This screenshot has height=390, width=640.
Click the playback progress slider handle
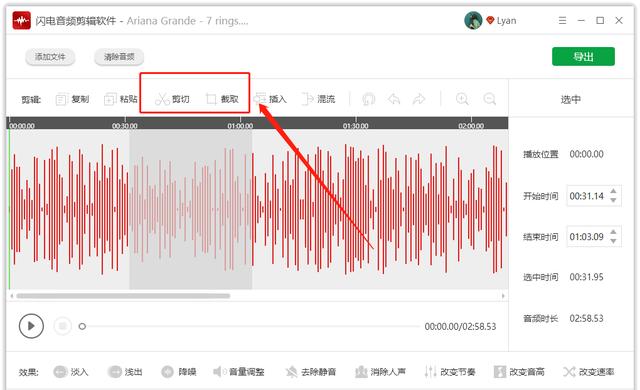(x=82, y=326)
